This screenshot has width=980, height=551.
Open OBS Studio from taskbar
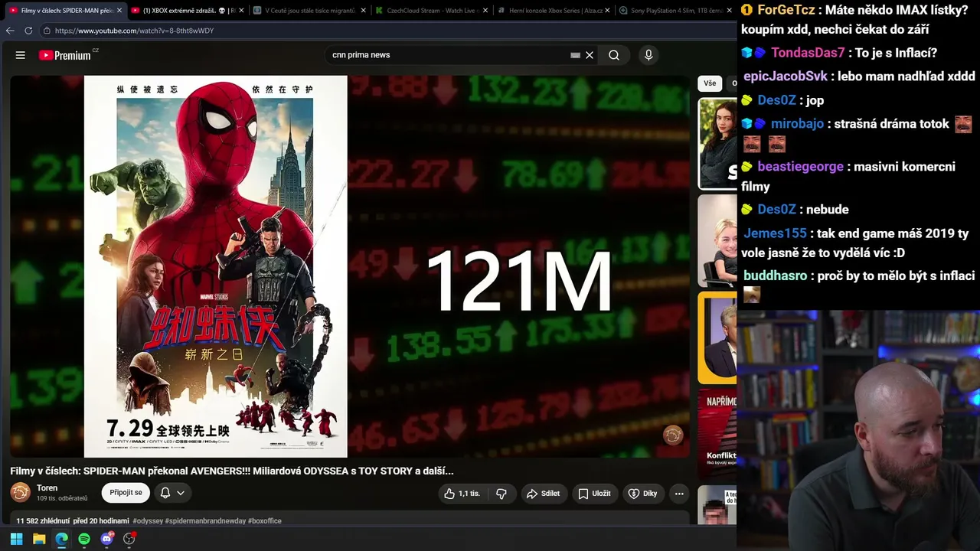pyautogui.click(x=129, y=539)
